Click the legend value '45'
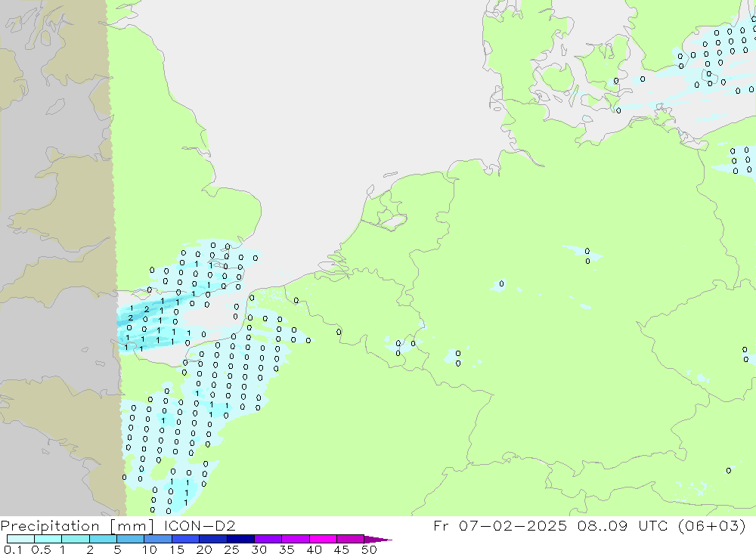 (342, 549)
